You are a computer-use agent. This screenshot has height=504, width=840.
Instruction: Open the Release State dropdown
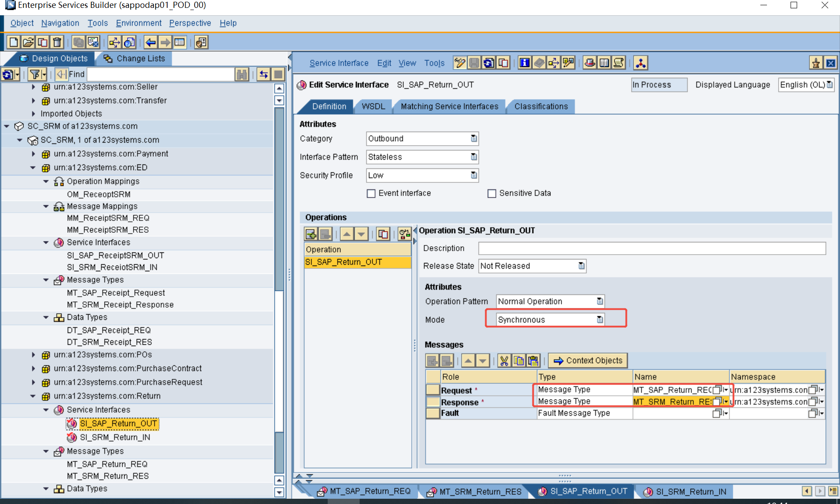(x=581, y=266)
